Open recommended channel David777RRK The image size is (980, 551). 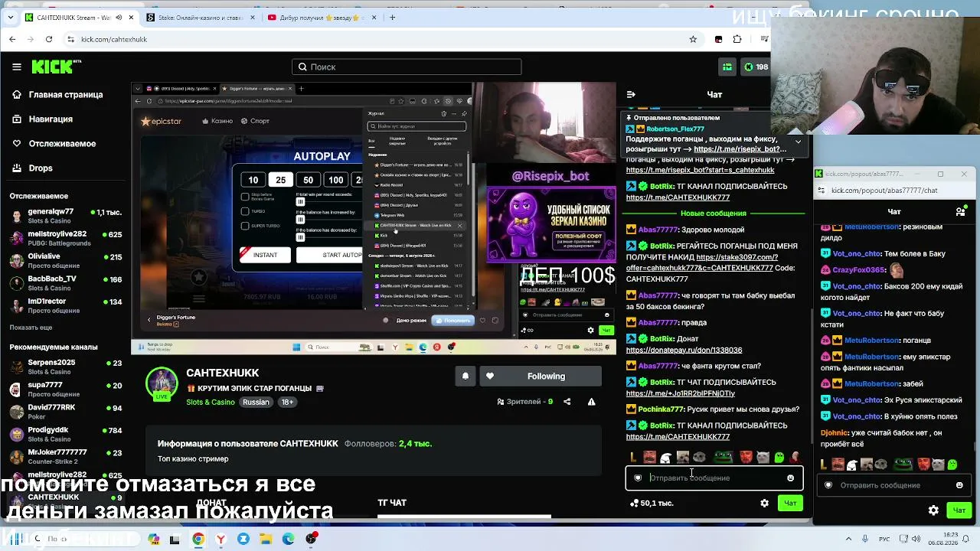coord(65,412)
